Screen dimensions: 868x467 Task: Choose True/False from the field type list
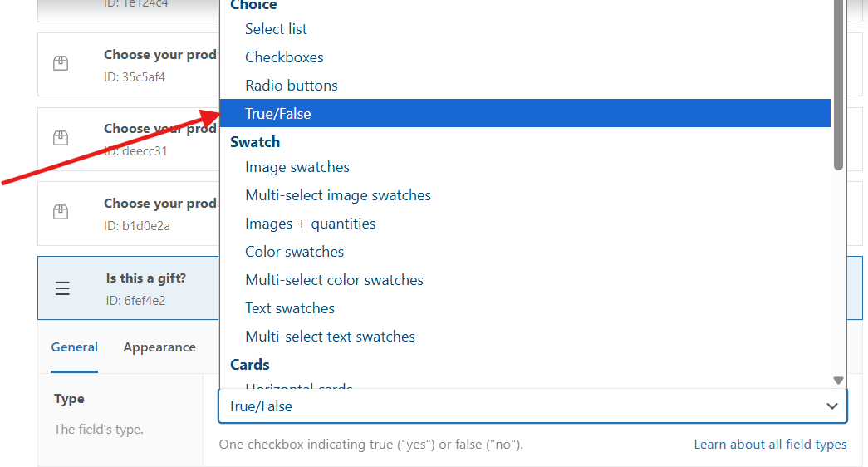[278, 114]
